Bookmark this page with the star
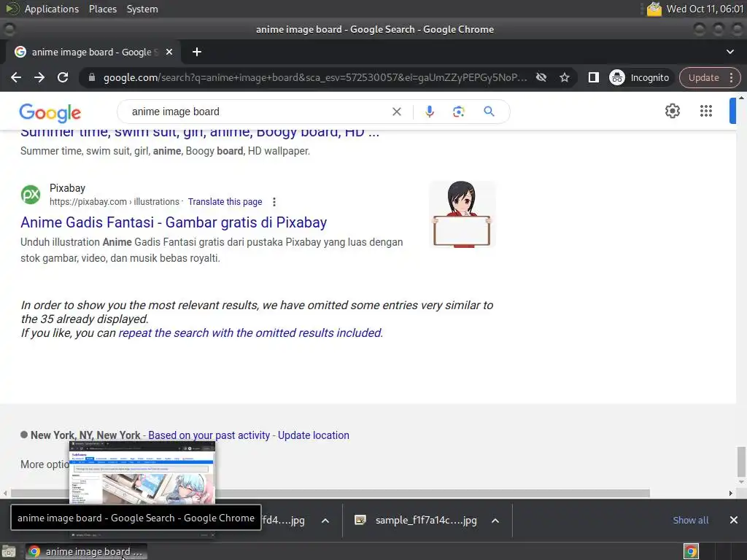 tap(565, 77)
